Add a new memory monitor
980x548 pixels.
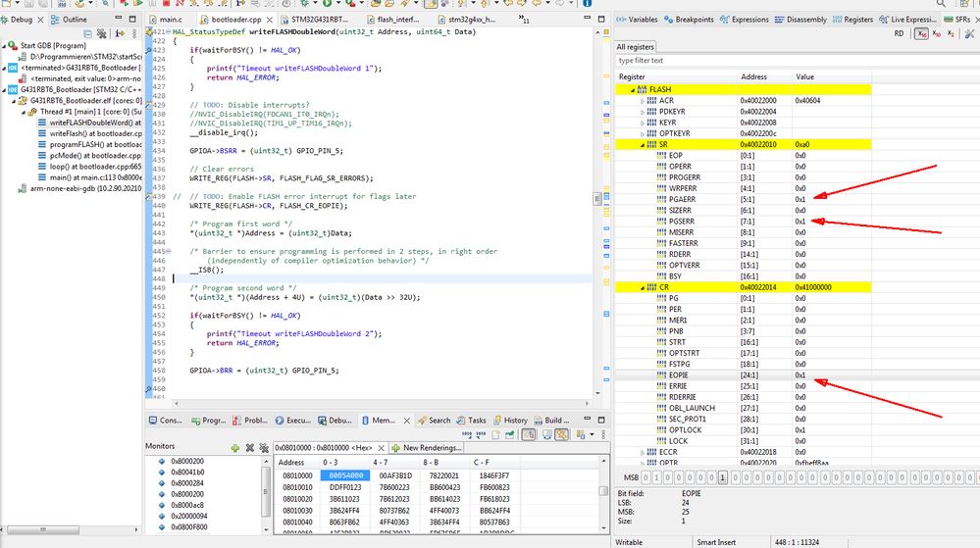(234, 447)
